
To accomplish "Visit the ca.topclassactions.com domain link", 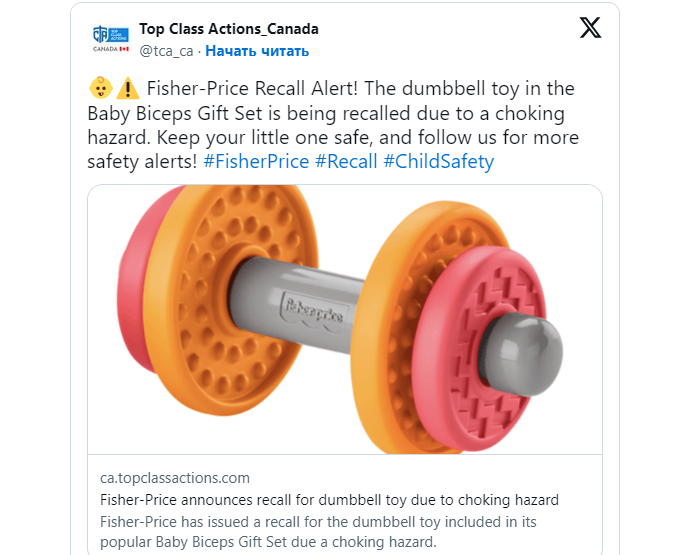I will click(x=175, y=478).
